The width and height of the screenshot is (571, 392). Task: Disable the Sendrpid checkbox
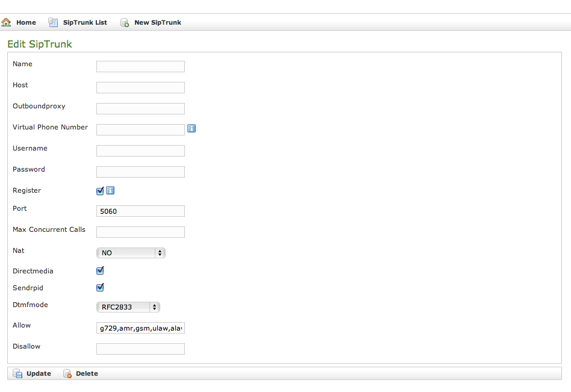pos(101,287)
